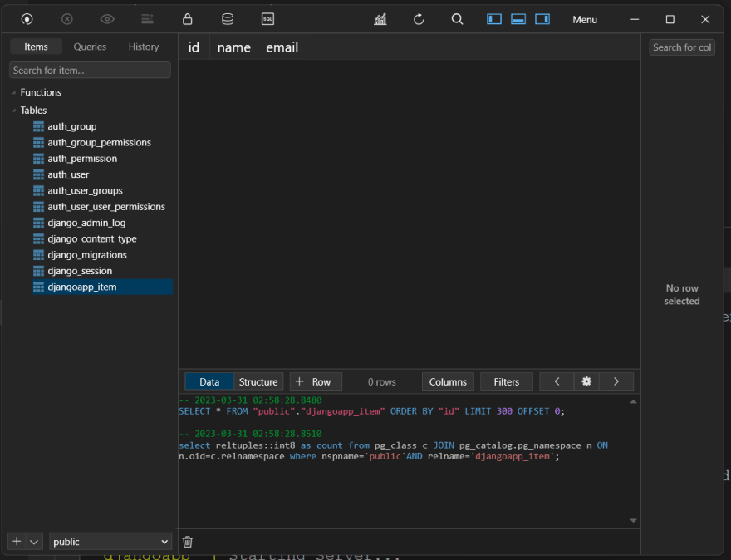Click the padlock icon in toolbar
731x560 pixels.
(188, 19)
